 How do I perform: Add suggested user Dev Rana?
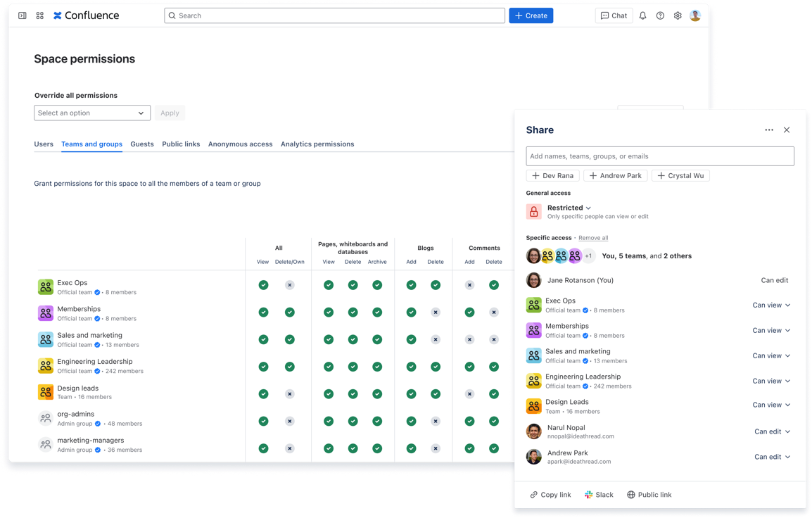click(552, 176)
